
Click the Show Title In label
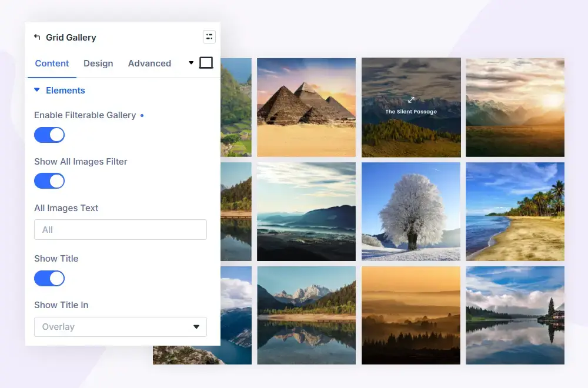61,305
